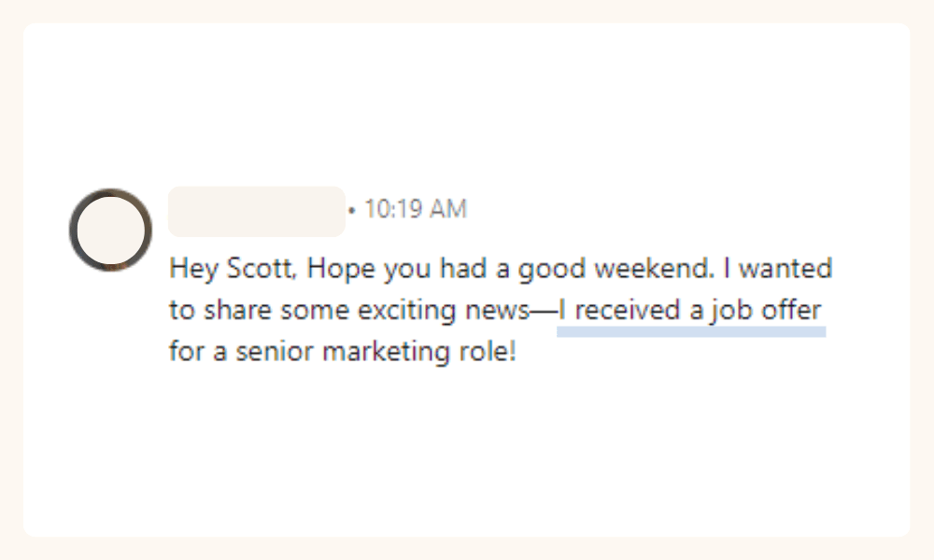
Task: Click the word "senior" in the last line
Action: pyautogui.click(x=262, y=354)
